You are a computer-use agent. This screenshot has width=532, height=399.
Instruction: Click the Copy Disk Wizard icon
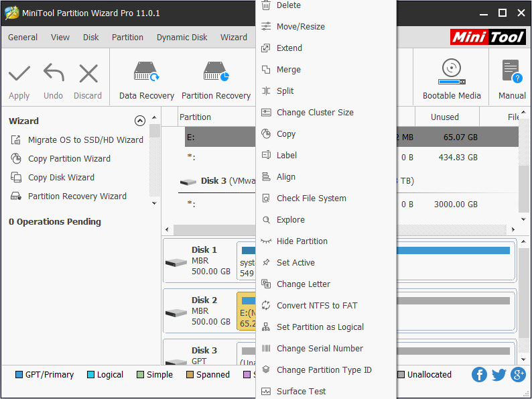tap(16, 177)
